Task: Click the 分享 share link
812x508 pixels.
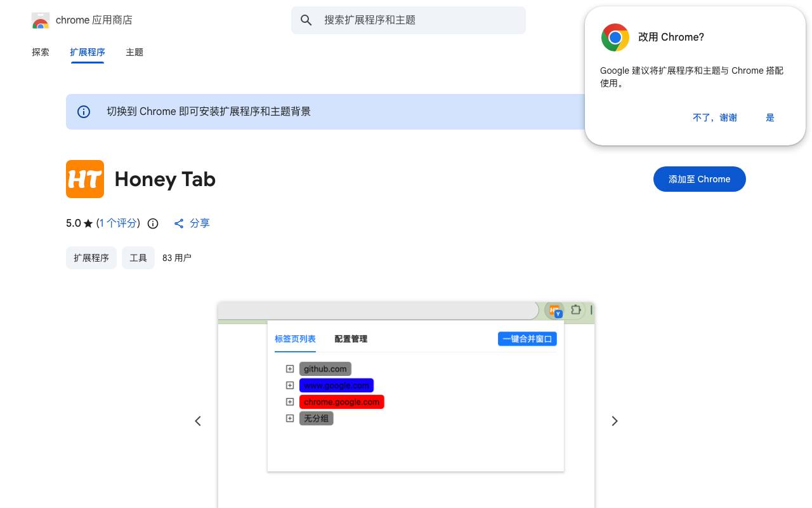Action: [x=200, y=224]
